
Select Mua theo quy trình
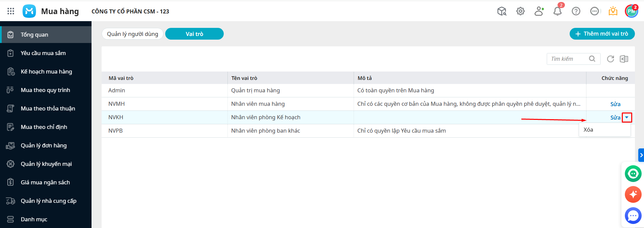click(46, 90)
